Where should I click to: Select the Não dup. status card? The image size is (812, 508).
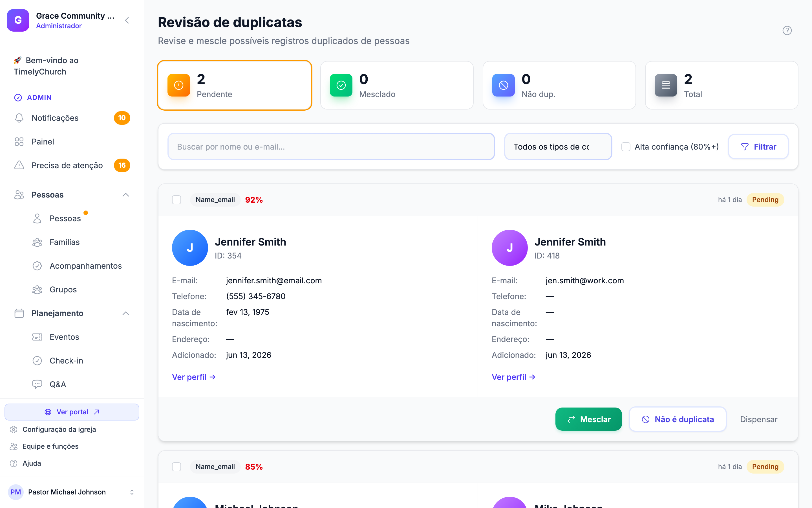pyautogui.click(x=559, y=85)
